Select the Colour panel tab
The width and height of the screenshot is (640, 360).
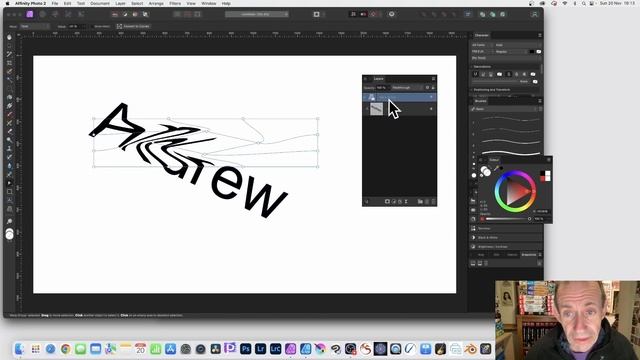click(x=494, y=160)
